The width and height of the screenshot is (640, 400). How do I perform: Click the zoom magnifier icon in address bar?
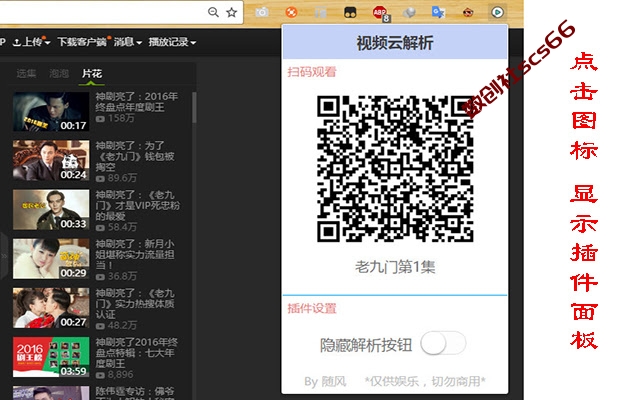tap(213, 12)
